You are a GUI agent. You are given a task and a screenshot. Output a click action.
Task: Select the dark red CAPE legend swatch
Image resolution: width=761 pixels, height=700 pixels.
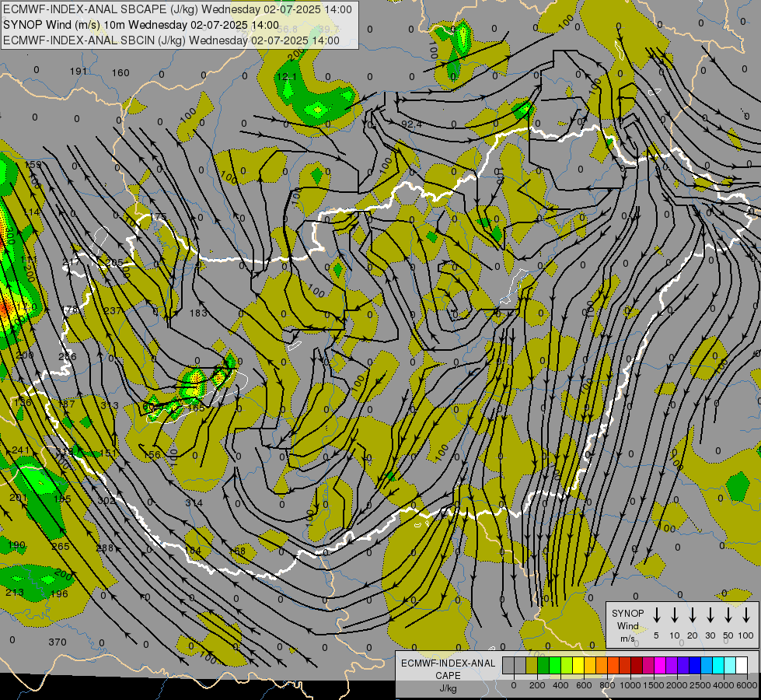pos(637,665)
